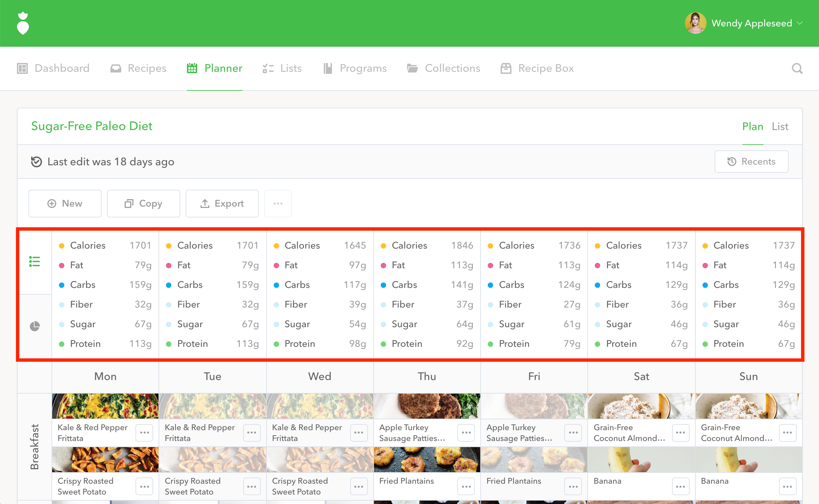Open options for Monday's Kale & Red Pepper Frittata
The image size is (819, 504).
click(x=145, y=433)
